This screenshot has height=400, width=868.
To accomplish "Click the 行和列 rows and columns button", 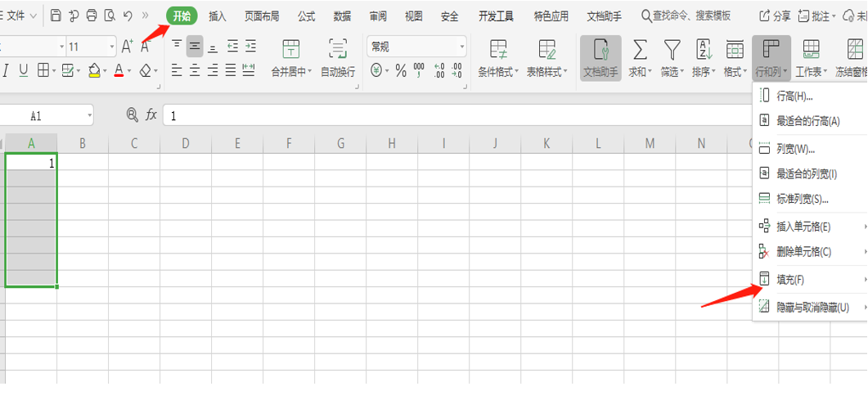I will point(771,59).
